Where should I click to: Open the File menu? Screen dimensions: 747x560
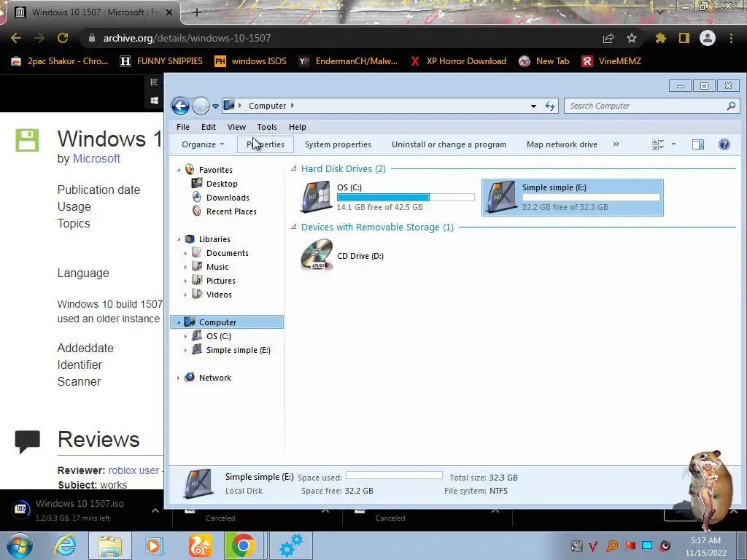point(183,127)
